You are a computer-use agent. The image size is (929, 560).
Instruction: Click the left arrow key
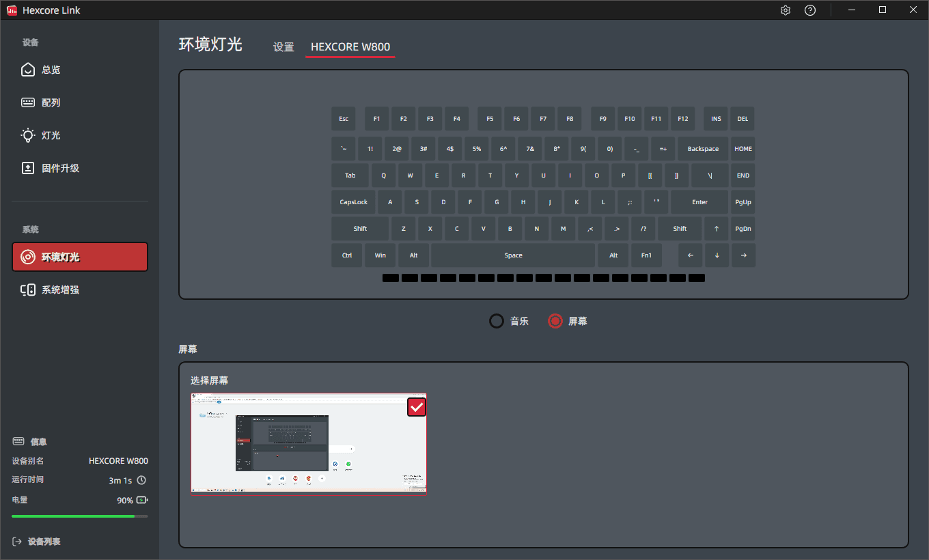[x=690, y=255]
